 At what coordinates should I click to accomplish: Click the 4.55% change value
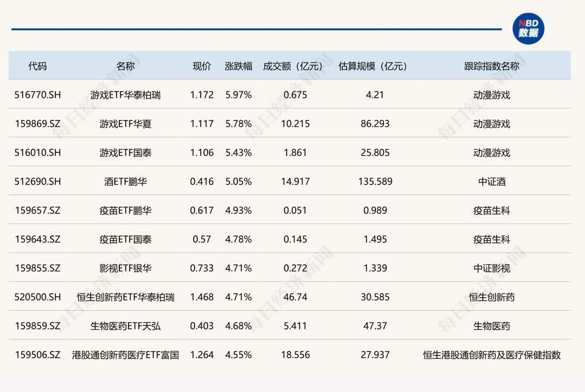pyautogui.click(x=239, y=355)
